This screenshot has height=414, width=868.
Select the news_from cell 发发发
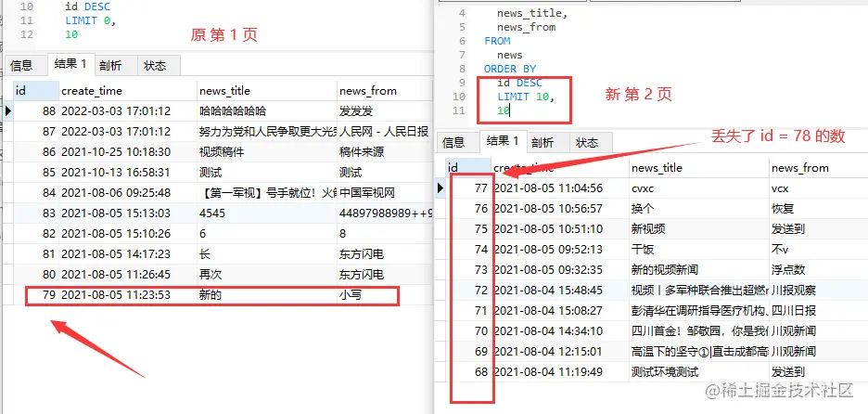(x=385, y=110)
